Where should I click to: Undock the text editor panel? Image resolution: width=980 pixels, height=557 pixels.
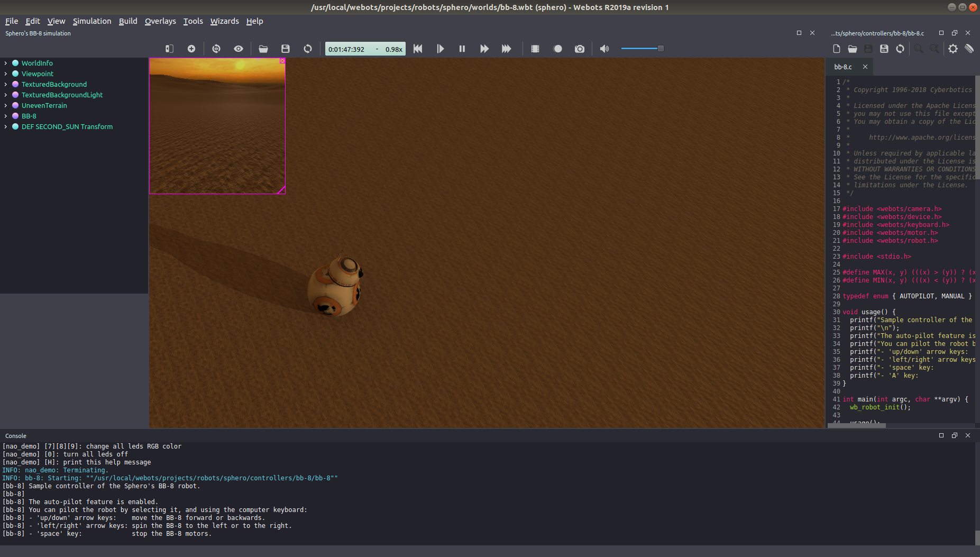[x=955, y=33]
